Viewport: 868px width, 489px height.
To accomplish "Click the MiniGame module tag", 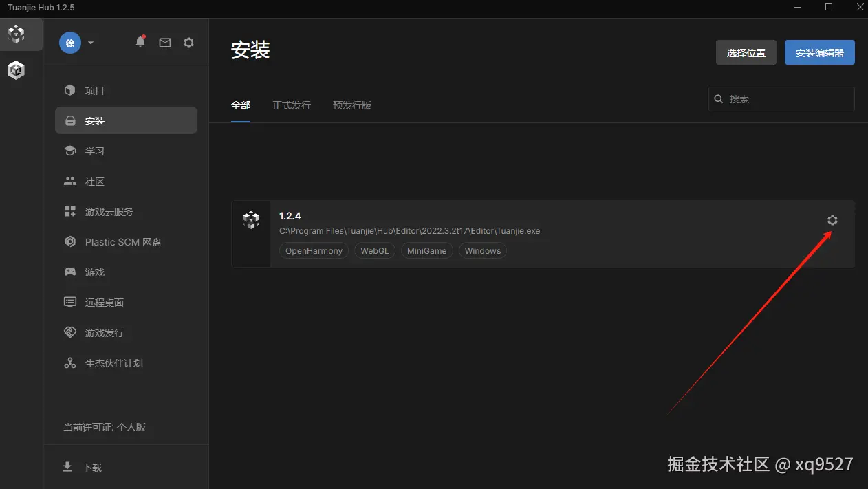I will tap(427, 251).
